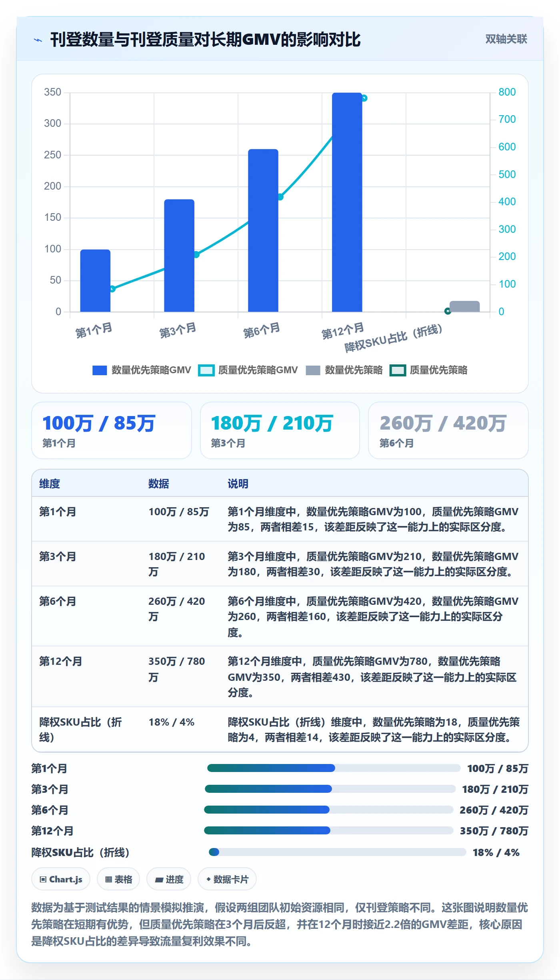
Task: Click the 维度 column header
Action: pos(50,484)
